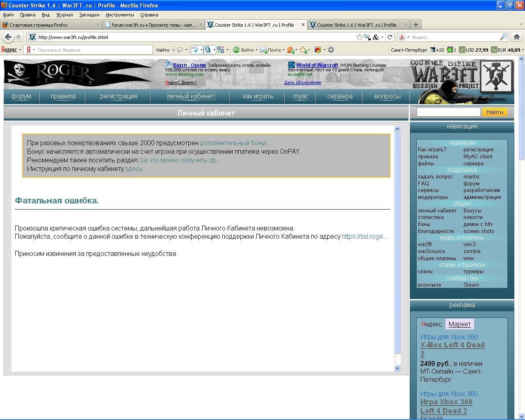525x420 pixels.
Task: Click the Yandex bar spell-check icon
Action: [x=195, y=50]
